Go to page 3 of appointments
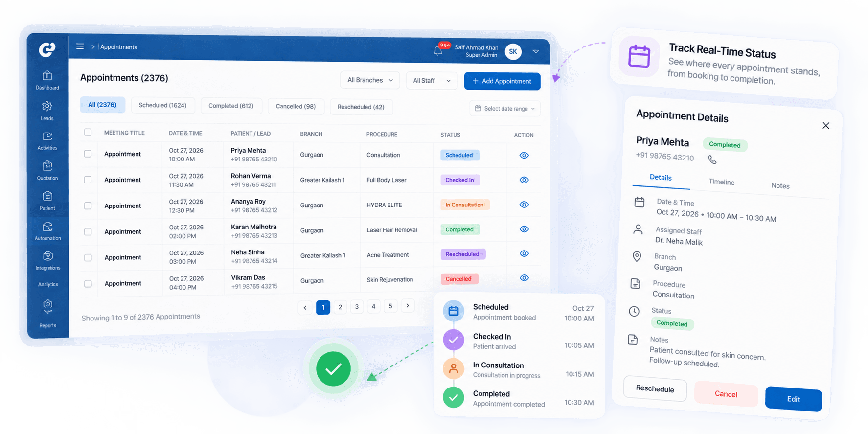868x434 pixels. click(357, 307)
